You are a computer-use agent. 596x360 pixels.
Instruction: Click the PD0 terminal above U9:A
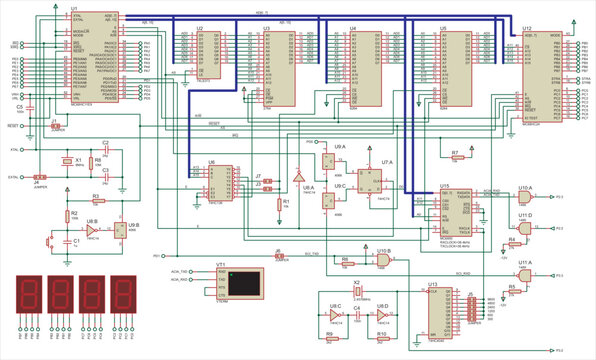[315, 142]
